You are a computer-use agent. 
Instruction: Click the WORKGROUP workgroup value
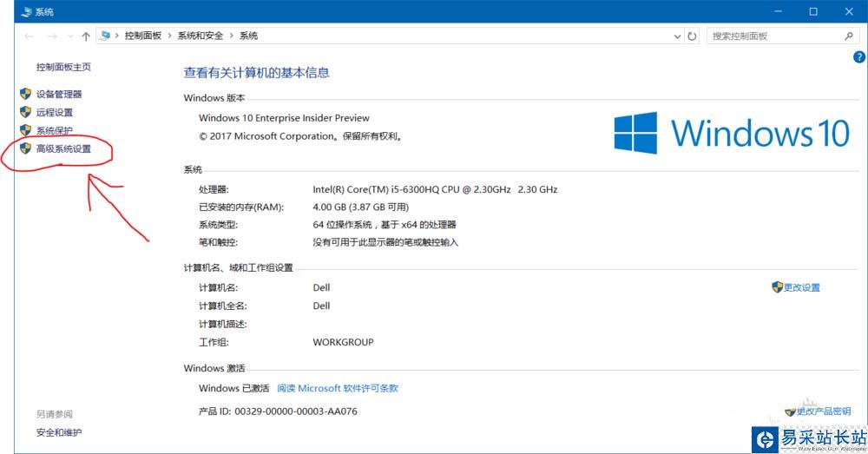343,342
